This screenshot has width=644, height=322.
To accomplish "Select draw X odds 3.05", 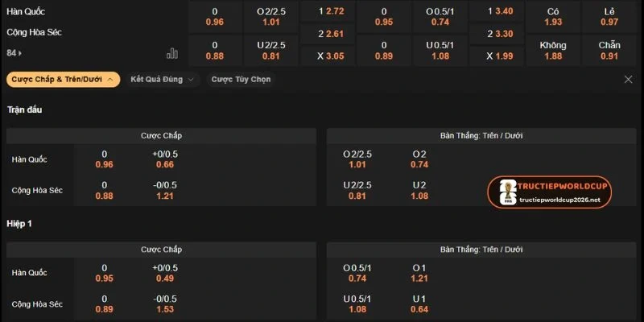I will coord(328,56).
